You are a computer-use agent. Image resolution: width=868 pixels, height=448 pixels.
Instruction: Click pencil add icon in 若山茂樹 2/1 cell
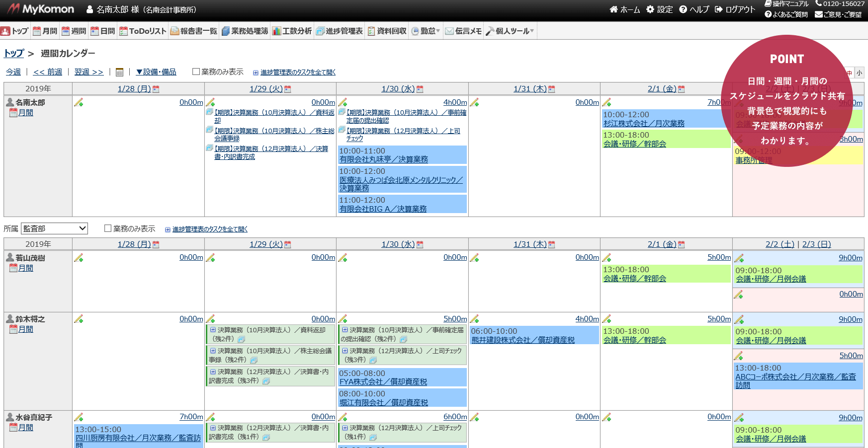607,258
